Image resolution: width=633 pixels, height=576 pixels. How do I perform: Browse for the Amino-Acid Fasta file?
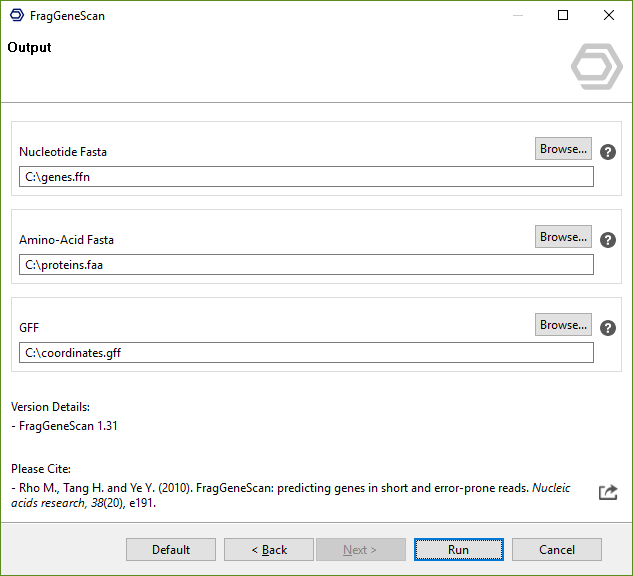563,237
